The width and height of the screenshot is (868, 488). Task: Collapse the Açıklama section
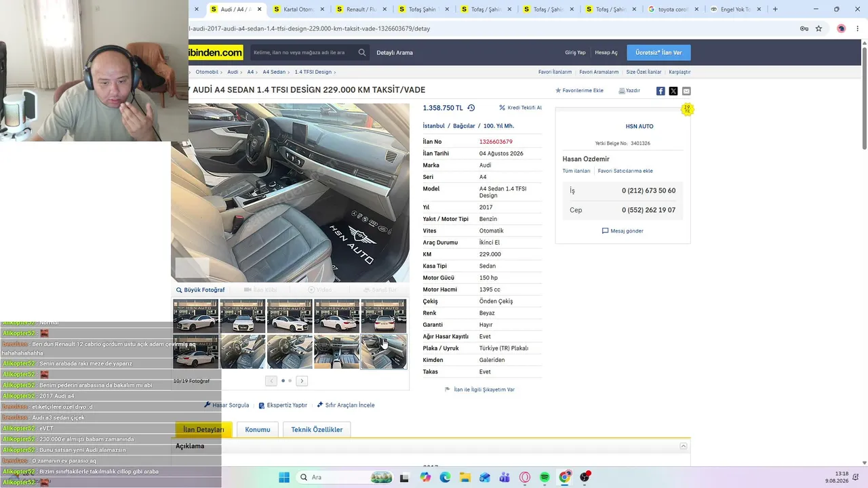(x=684, y=446)
